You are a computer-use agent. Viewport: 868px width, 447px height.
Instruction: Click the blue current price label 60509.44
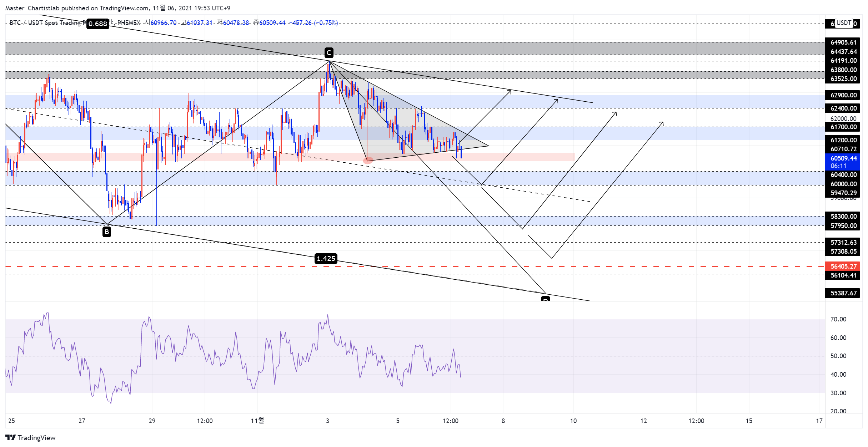[x=843, y=158]
